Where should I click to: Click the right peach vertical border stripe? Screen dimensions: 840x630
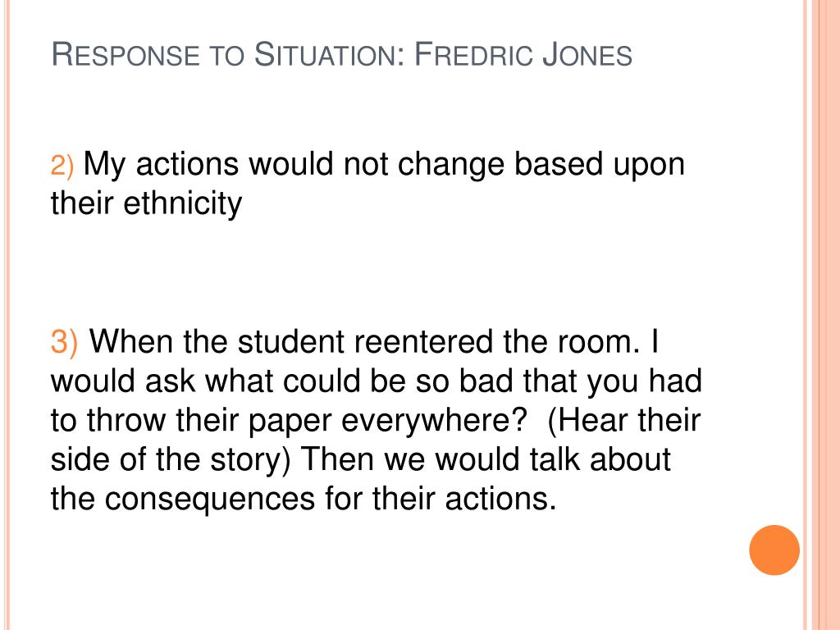[822, 315]
